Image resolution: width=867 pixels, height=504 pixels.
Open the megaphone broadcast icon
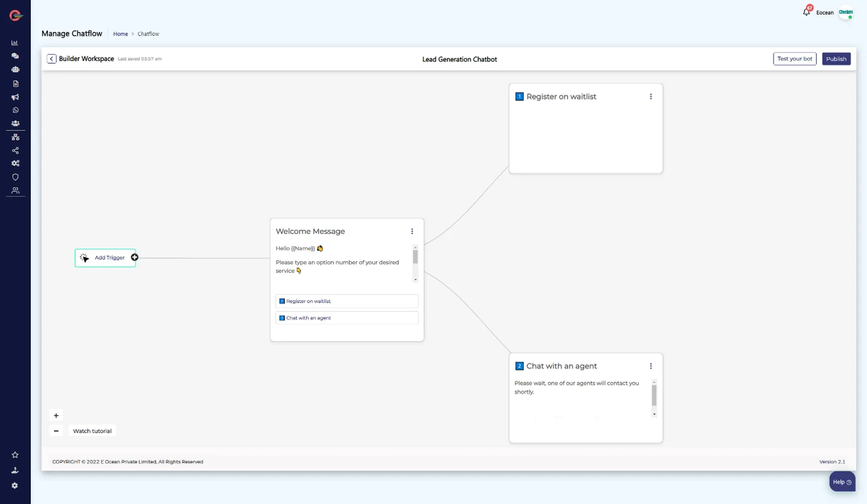point(15,97)
